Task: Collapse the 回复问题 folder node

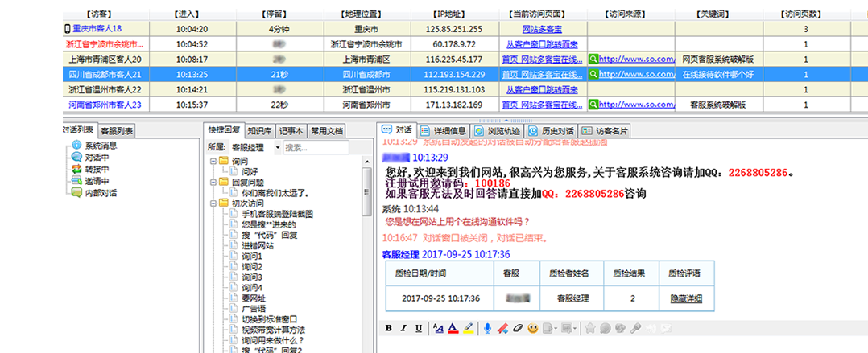Action: tap(212, 183)
